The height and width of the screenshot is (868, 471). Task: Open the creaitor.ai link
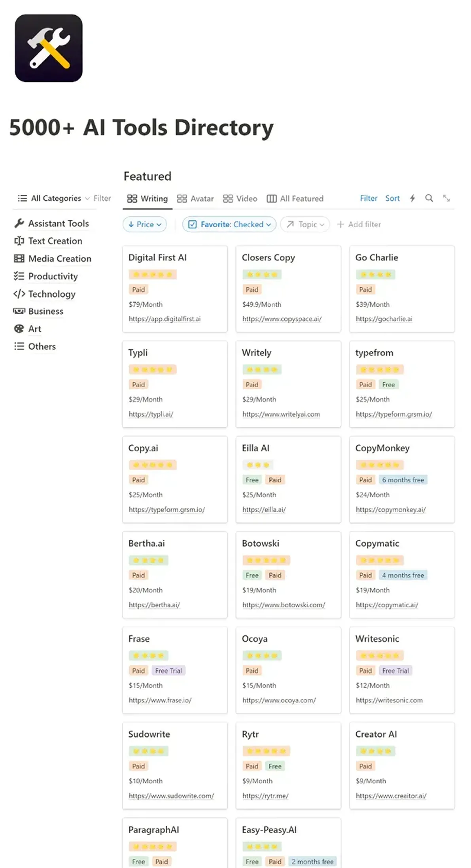[391, 796]
